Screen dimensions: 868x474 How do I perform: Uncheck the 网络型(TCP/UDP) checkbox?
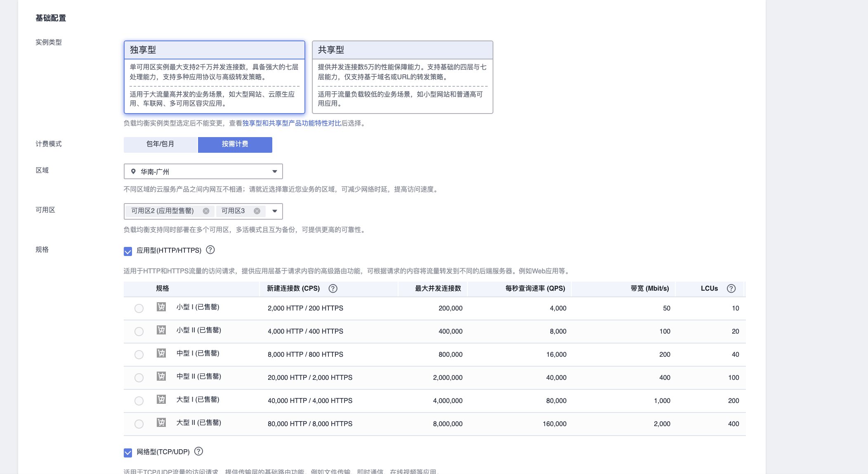(127, 452)
